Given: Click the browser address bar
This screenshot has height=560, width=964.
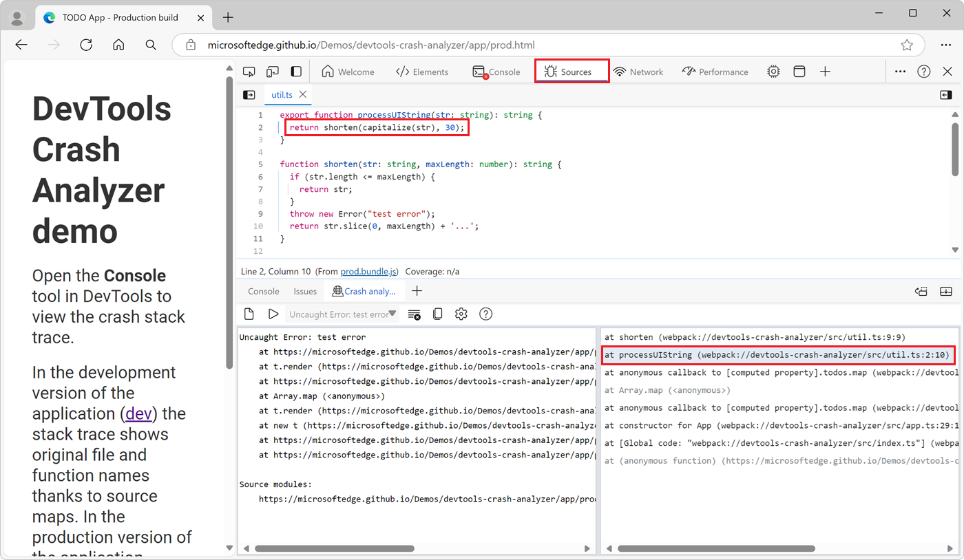Looking at the screenshot, I should pos(482,45).
